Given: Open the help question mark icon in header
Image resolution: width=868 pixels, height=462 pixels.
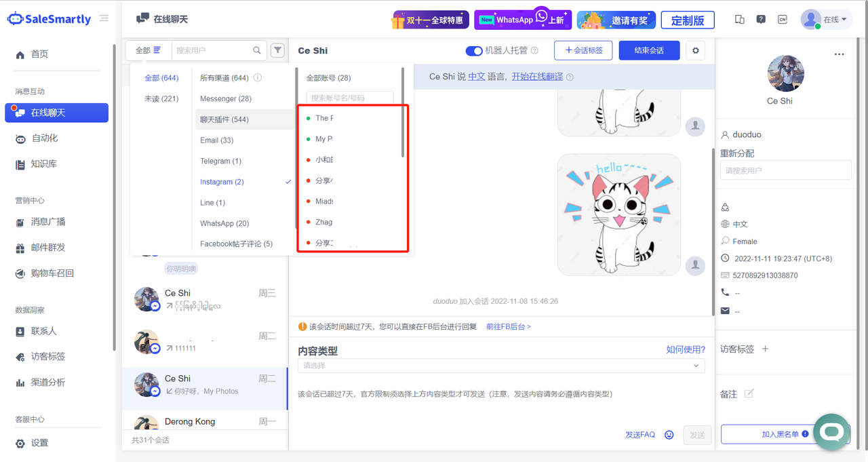Looking at the screenshot, I should point(761,20).
